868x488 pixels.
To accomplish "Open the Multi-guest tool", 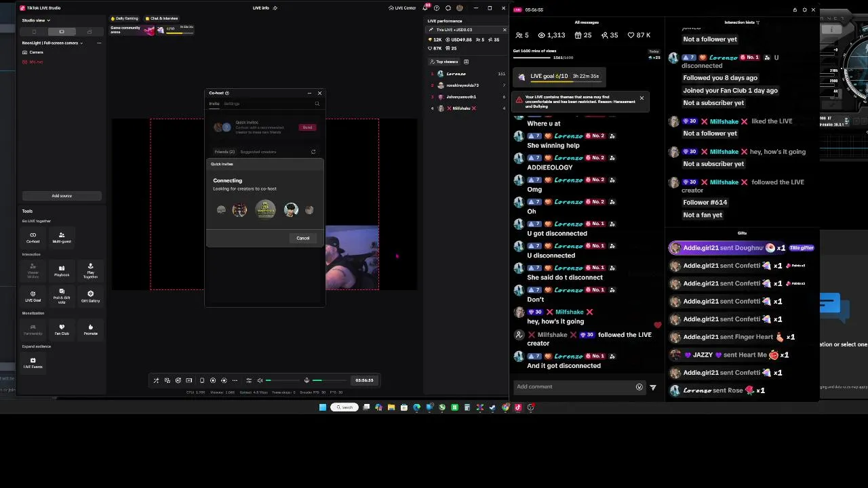I will tap(62, 237).
